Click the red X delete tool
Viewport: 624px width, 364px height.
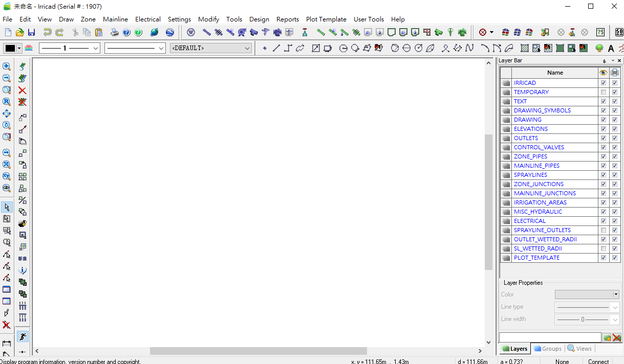(x=22, y=90)
